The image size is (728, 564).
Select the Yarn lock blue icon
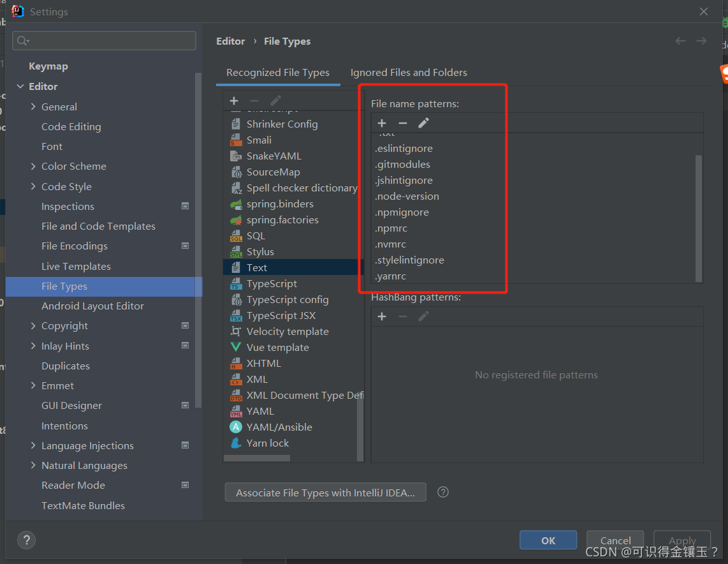pos(236,443)
